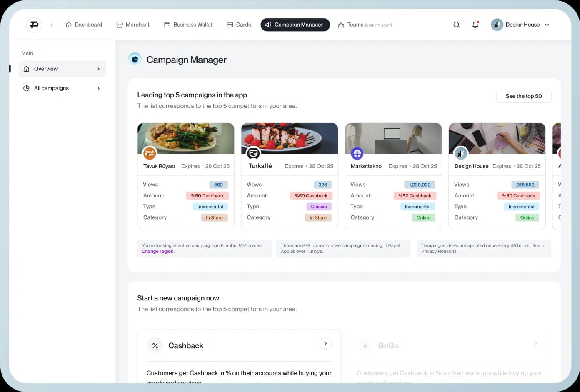Expand the Design House account dropdown
Image resolution: width=580 pixels, height=392 pixels.
point(547,25)
